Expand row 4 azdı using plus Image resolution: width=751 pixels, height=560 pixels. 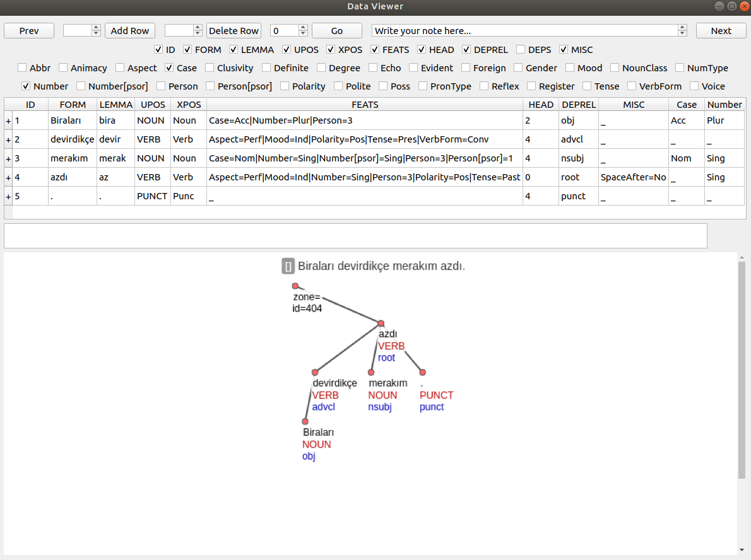coord(8,177)
